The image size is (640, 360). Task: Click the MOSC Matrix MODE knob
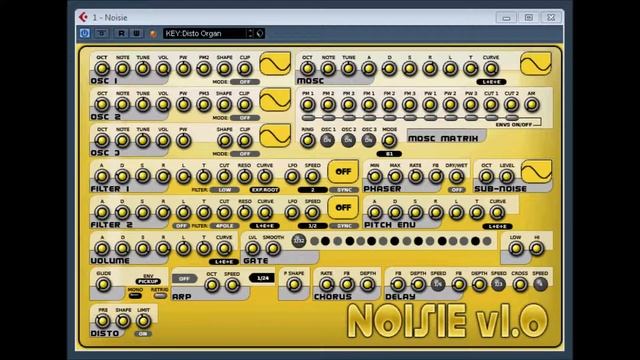click(x=389, y=140)
